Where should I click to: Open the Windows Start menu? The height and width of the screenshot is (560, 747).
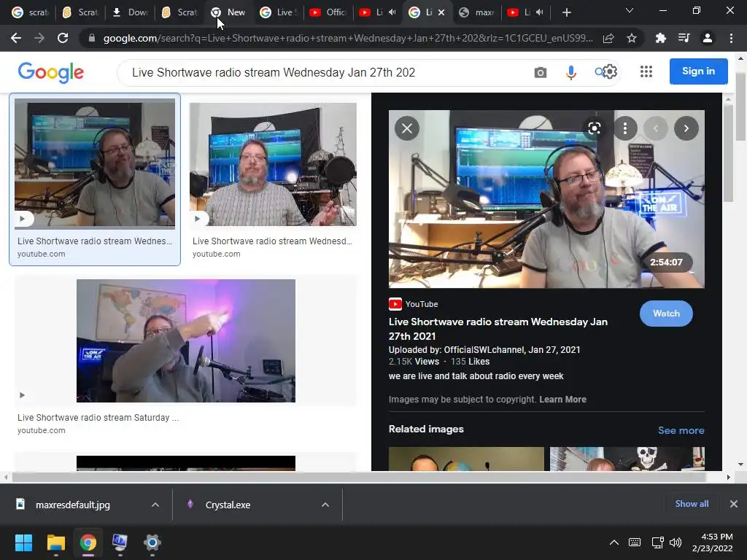(x=23, y=542)
